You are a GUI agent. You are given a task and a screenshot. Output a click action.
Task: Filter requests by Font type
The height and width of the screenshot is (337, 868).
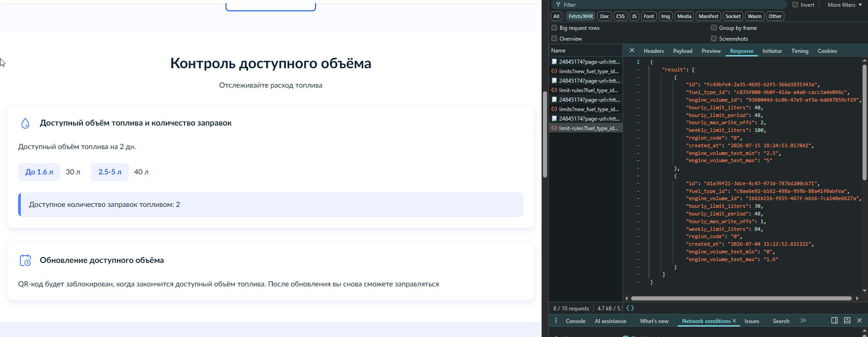point(649,16)
